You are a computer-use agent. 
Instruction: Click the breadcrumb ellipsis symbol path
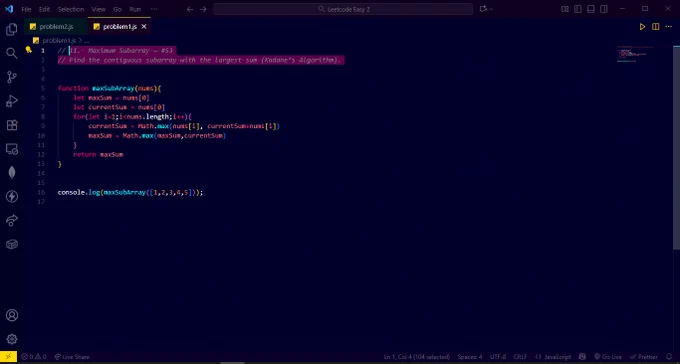coord(86,40)
